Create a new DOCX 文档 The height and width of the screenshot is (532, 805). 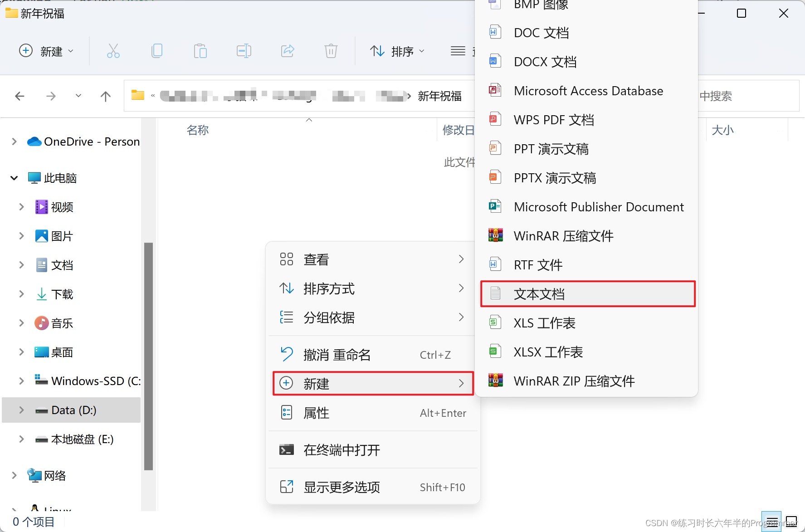587,62
